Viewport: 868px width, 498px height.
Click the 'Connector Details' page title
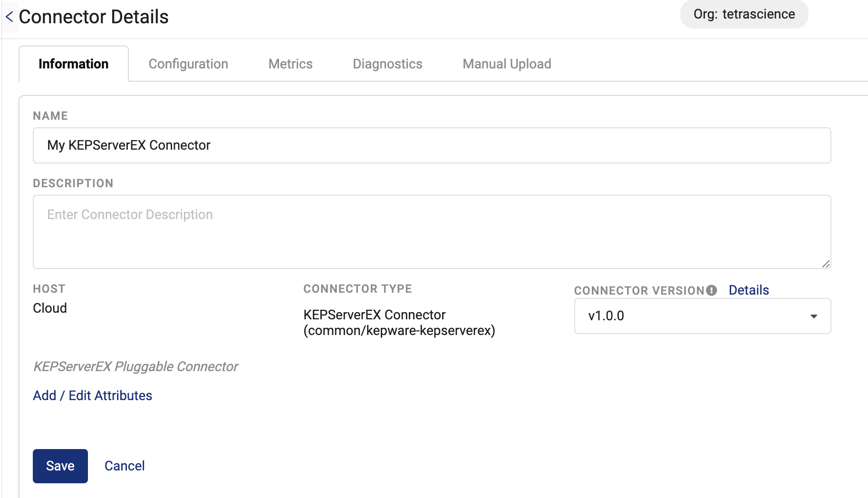point(94,17)
